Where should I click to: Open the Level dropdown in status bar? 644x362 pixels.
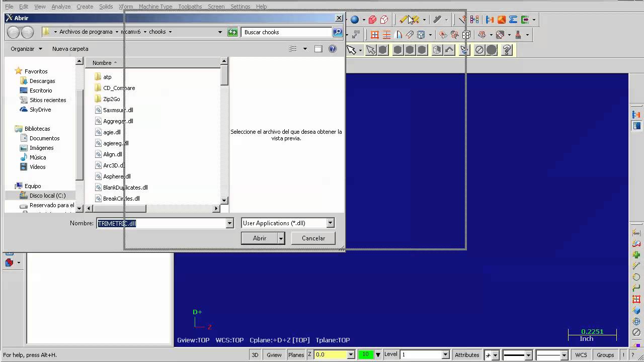[x=445, y=355]
